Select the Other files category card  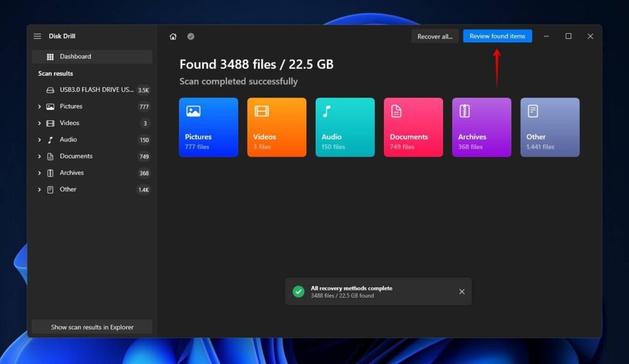click(550, 126)
